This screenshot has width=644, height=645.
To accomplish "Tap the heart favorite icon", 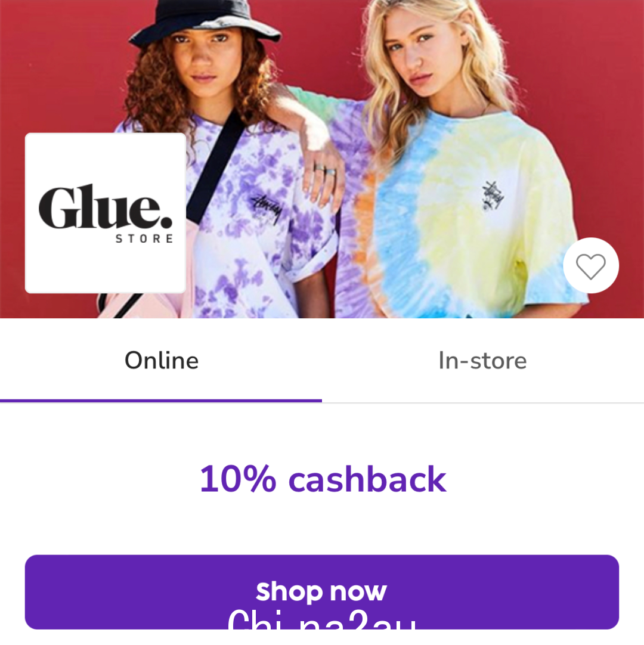I will (590, 266).
